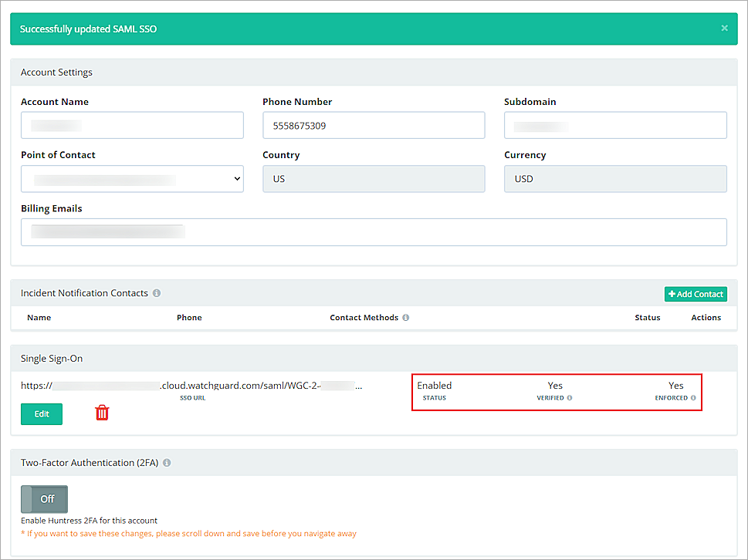Open the info tooltip for Two-Factor Authentication (2FA)
This screenshot has width=748, height=560.
pos(167,463)
